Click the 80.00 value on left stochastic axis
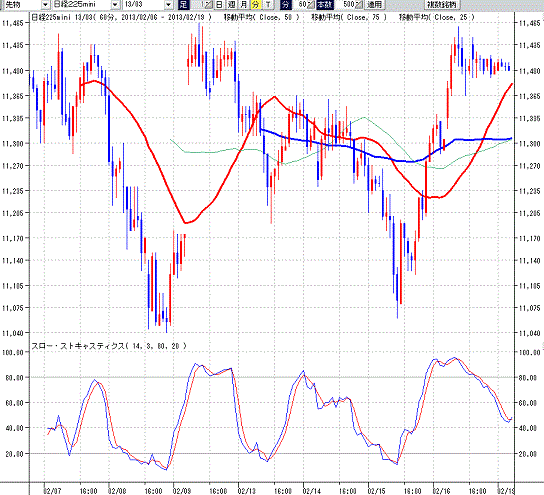 15,377
